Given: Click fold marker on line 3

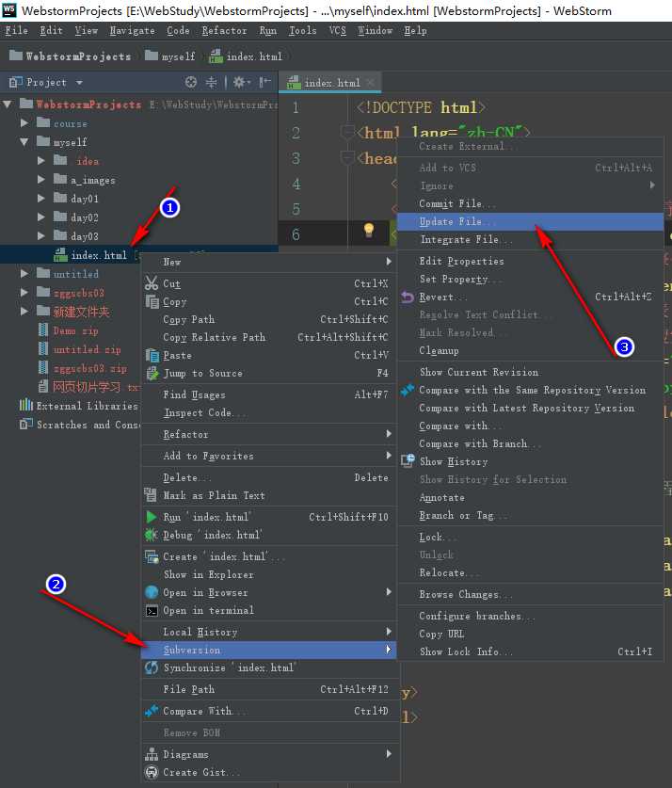Looking at the screenshot, I should click(x=347, y=158).
